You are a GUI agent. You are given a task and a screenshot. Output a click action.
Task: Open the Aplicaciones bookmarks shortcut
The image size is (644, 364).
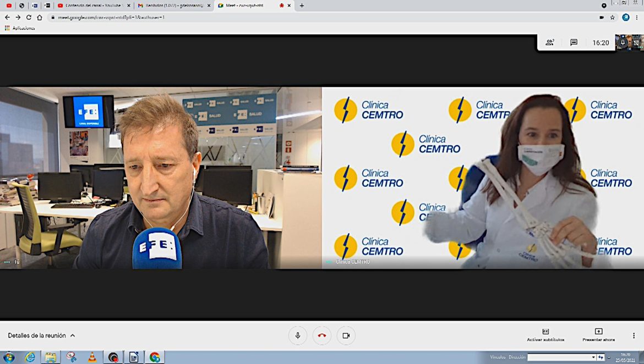coord(20,28)
